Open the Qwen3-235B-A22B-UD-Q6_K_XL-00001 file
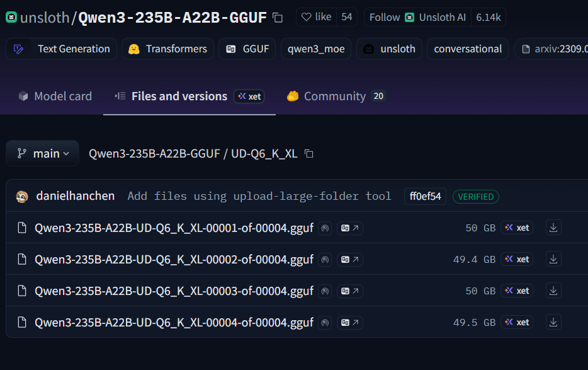 (x=174, y=228)
